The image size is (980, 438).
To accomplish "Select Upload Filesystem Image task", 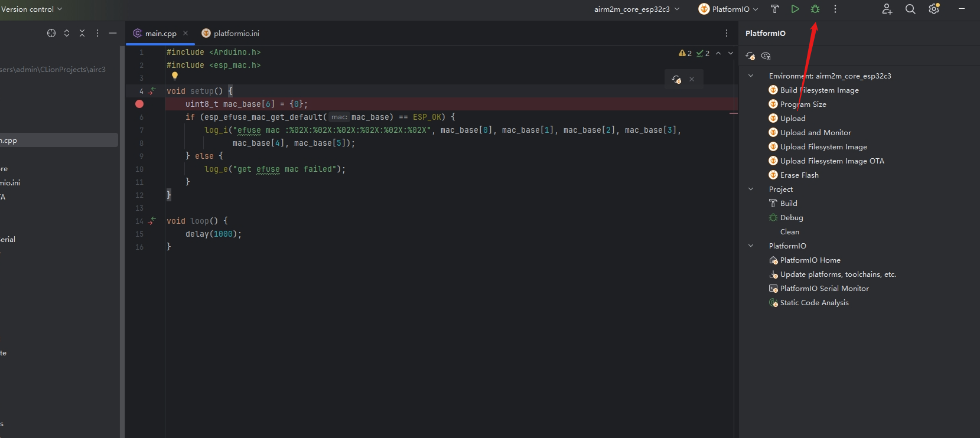I will (818, 146).
